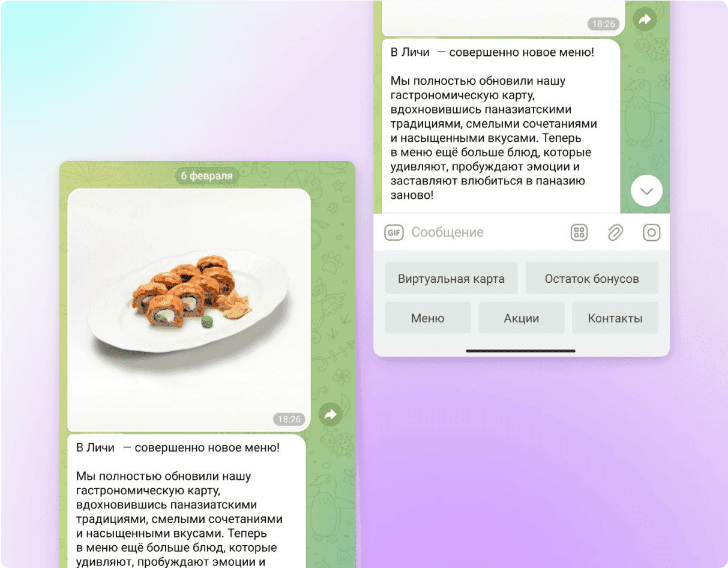Image resolution: width=728 pixels, height=568 pixels.
Task: Click the home indicator bar under keyboard
Action: 521,351
